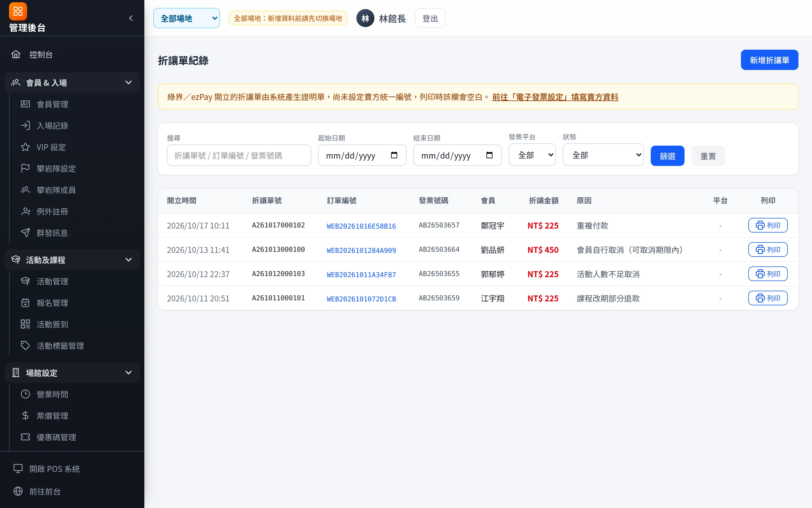Collapse the 會員 & 入場 section

pyautogui.click(x=72, y=83)
